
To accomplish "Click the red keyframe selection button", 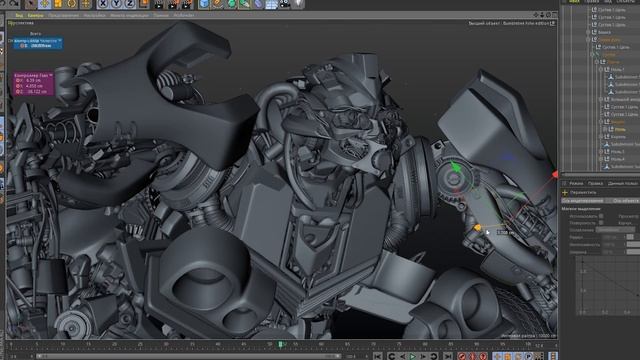I will click(483, 356).
